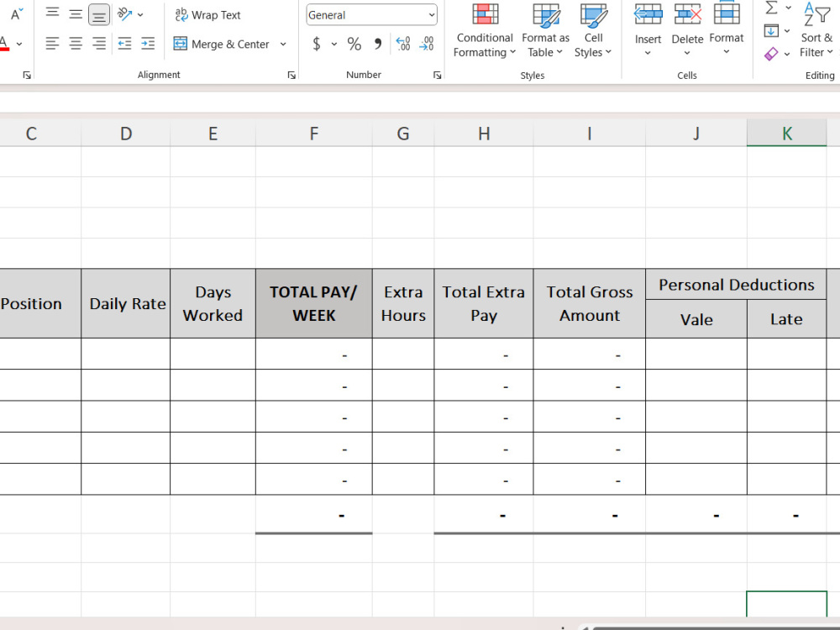Select column D header
The width and height of the screenshot is (840, 630).
point(126,133)
